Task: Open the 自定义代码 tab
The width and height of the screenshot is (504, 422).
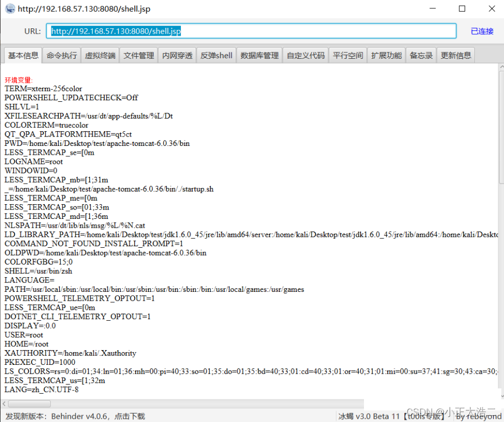Action: pyautogui.click(x=305, y=55)
